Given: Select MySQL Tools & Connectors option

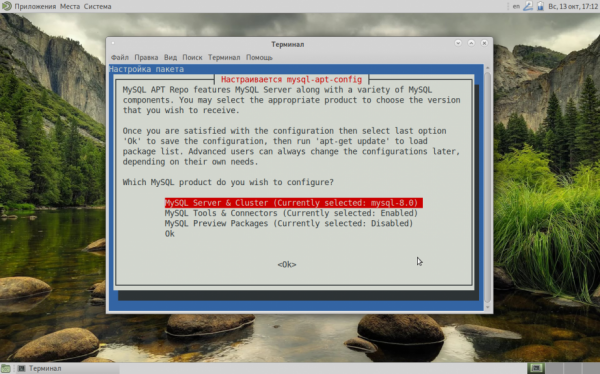Looking at the screenshot, I should [291, 213].
